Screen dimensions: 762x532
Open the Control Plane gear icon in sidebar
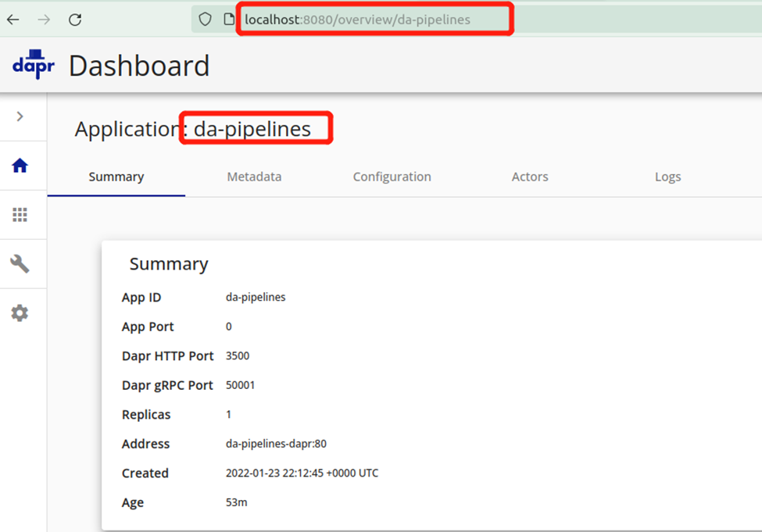20,313
